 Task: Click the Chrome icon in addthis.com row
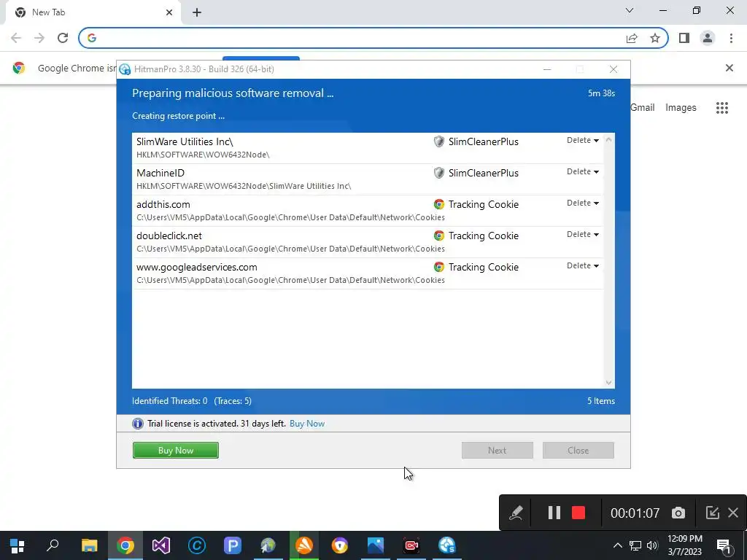438,204
